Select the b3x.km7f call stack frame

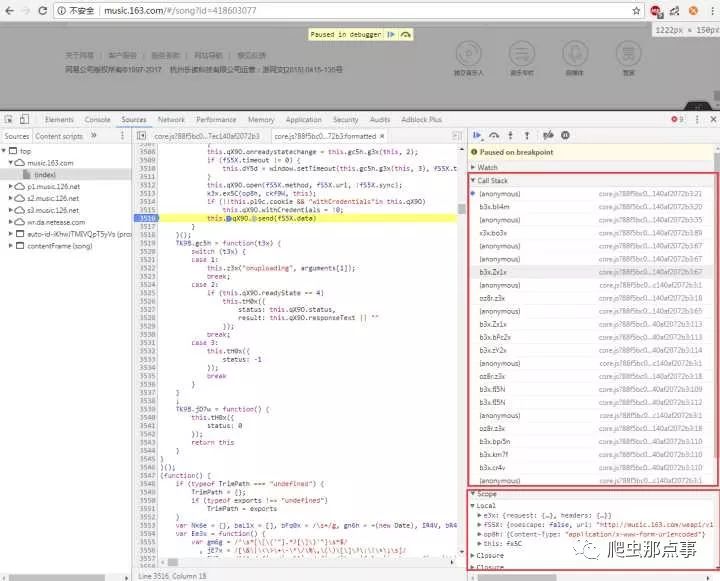(x=591, y=455)
